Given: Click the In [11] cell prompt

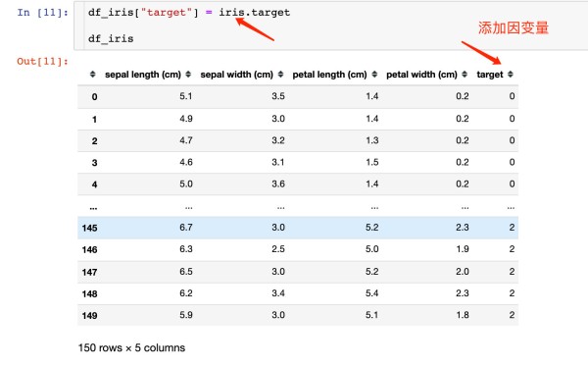Looking at the screenshot, I should tap(42, 13).
